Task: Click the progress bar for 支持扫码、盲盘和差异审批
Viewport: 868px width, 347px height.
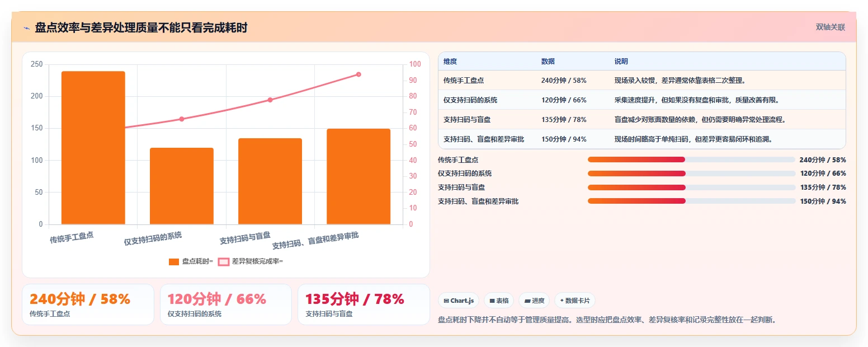Action: pos(691,201)
